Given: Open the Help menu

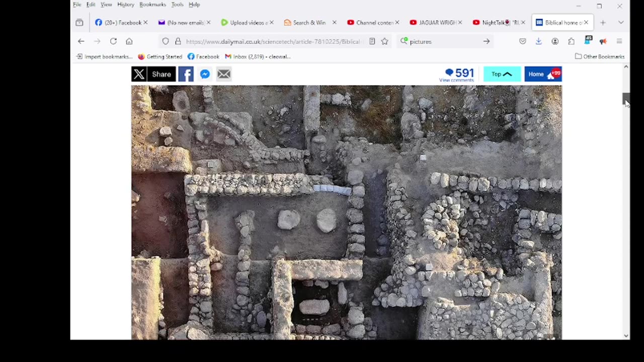Looking at the screenshot, I should point(194,5).
